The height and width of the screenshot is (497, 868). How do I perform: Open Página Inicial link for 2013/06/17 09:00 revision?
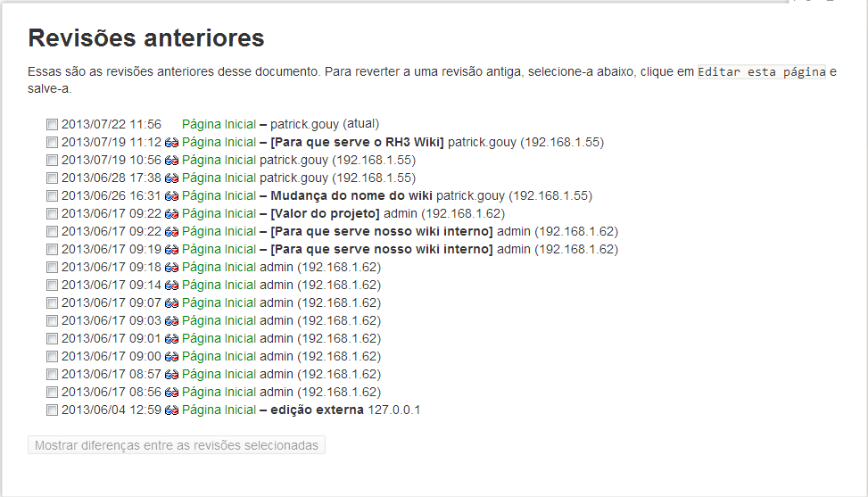point(219,357)
